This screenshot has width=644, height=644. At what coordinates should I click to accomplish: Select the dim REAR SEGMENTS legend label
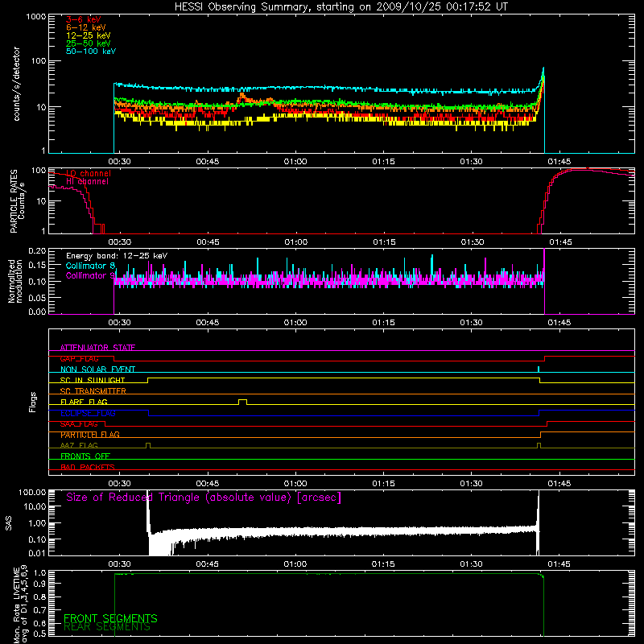107,626
